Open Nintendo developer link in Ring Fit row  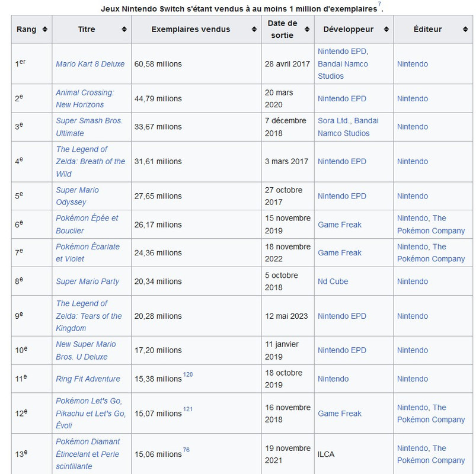[333, 379]
